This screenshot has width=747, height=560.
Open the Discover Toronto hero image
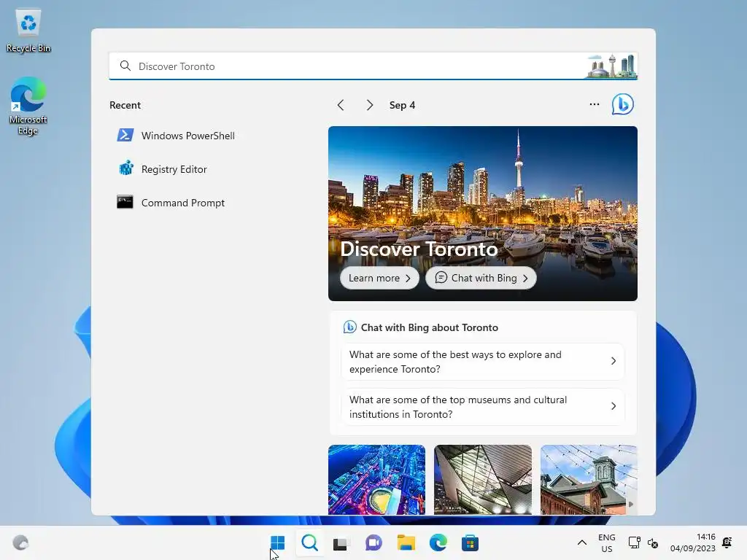(483, 214)
